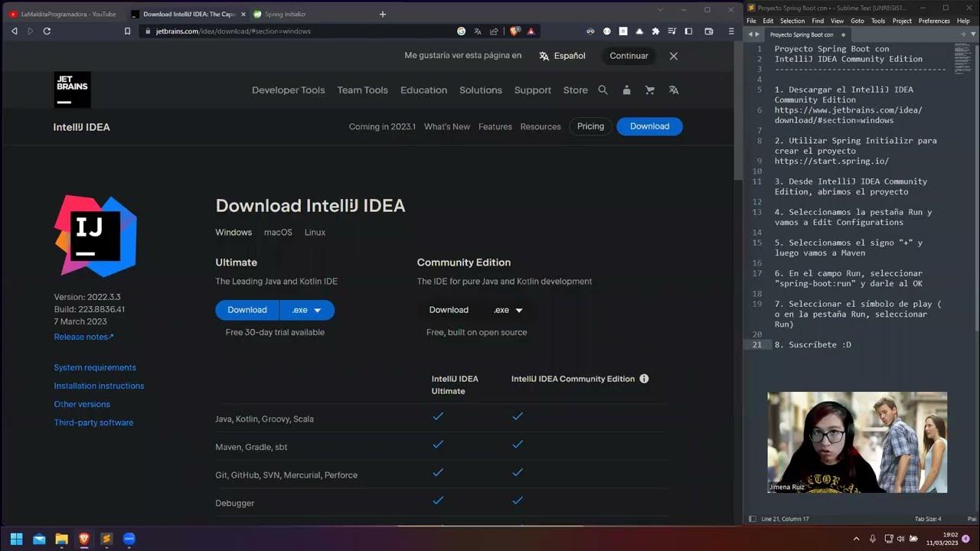Open Sublime Text tab list dropdown arrow
This screenshot has width=980, height=551.
click(x=972, y=34)
